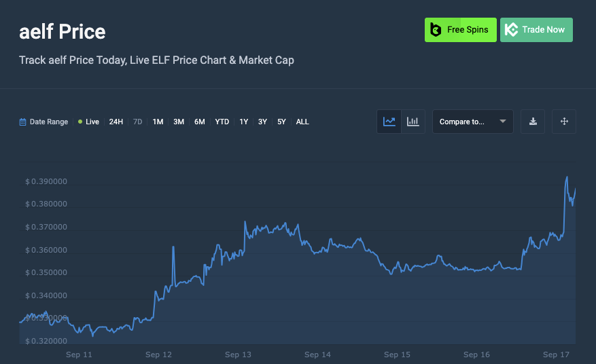Click the Sep 13 date label

(x=238, y=355)
